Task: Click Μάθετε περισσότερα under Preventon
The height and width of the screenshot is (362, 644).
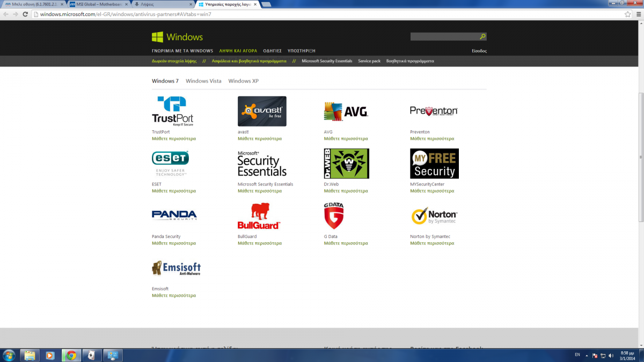Action: [432, 139]
